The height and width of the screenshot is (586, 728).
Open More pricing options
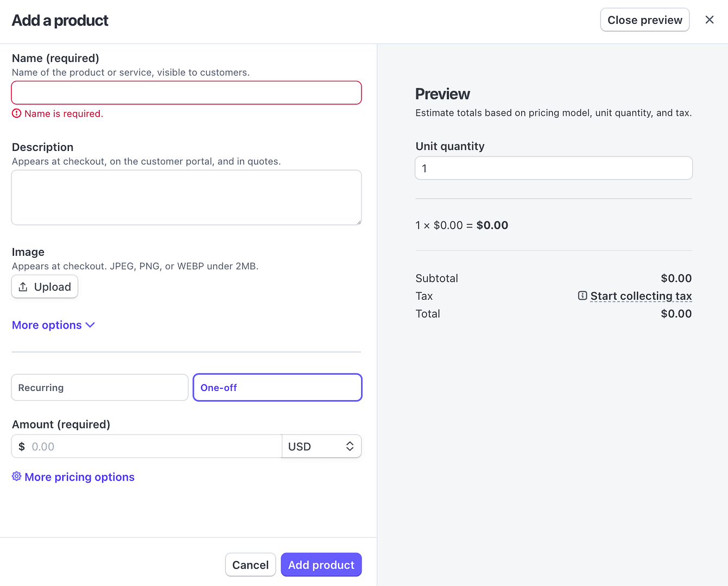79,476
